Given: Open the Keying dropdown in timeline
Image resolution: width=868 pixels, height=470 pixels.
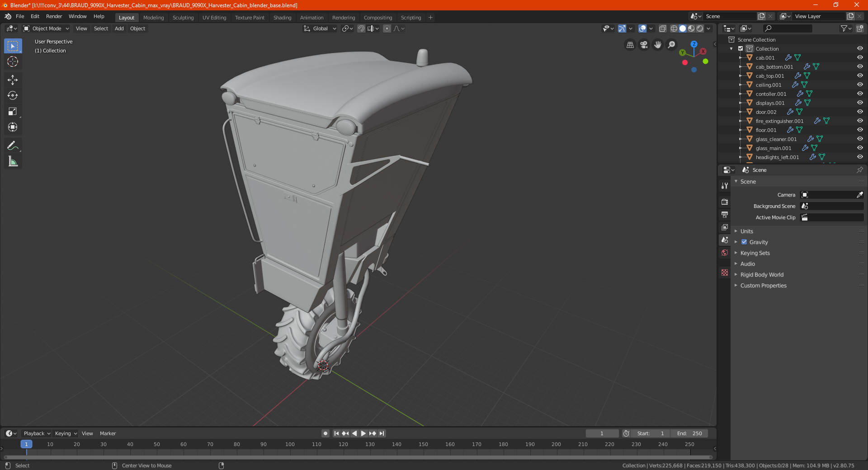Looking at the screenshot, I should (x=66, y=433).
